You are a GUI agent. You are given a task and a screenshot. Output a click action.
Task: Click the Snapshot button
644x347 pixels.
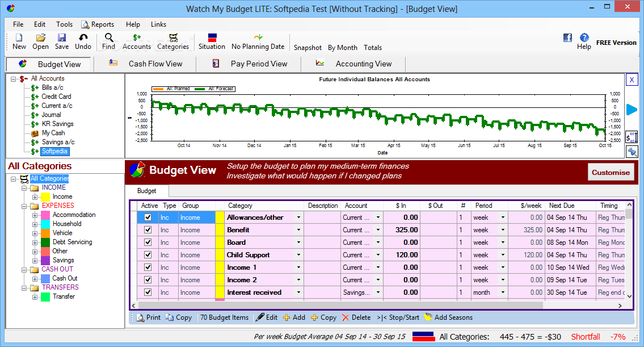pos(308,48)
